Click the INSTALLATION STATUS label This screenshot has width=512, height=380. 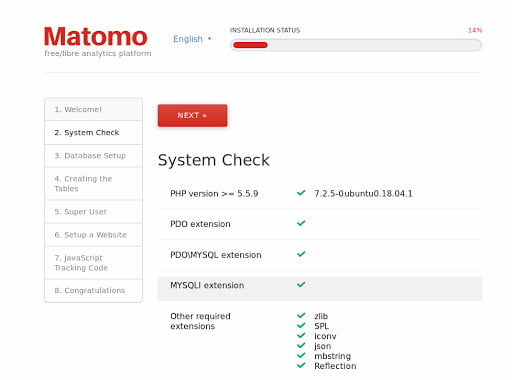[265, 30]
